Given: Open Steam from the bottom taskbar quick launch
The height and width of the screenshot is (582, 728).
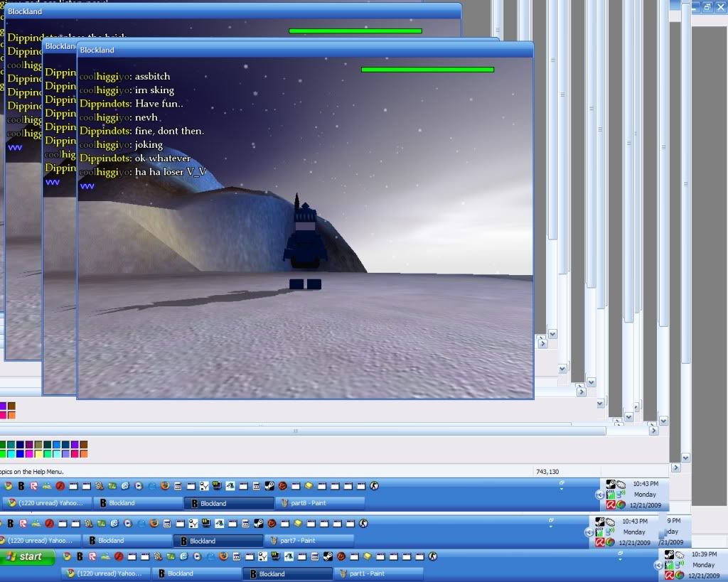Looking at the screenshot, I should click(328, 556).
